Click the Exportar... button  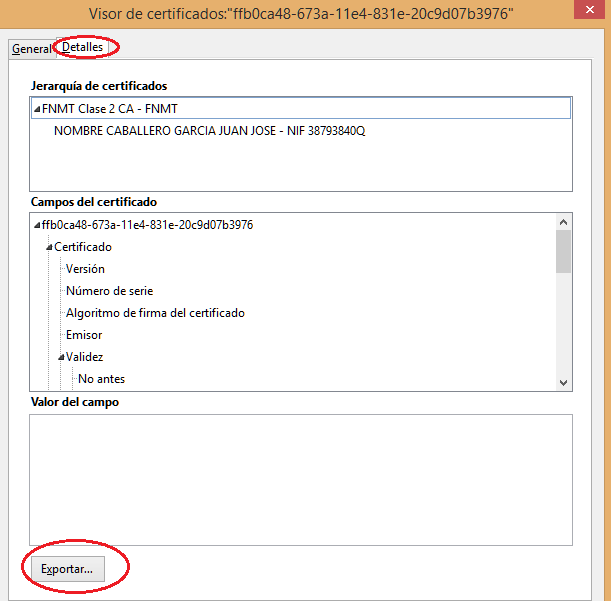click(x=67, y=569)
